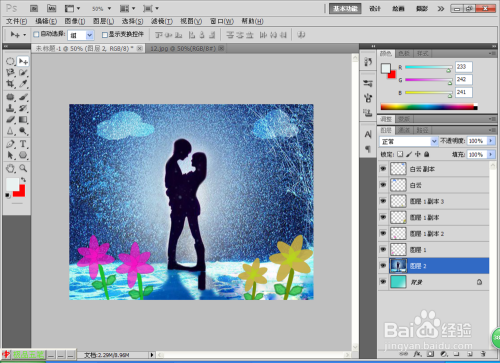500x363 pixels.
Task: Select the Lasso tool
Action: (10, 72)
